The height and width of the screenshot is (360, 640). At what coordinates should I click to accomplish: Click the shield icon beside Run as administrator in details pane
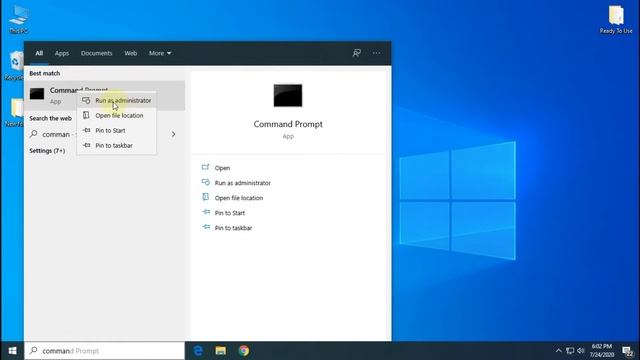(206, 182)
